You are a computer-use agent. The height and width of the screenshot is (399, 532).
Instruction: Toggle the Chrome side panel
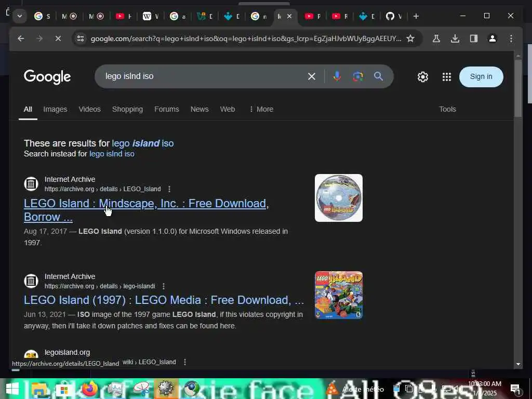[474, 38]
